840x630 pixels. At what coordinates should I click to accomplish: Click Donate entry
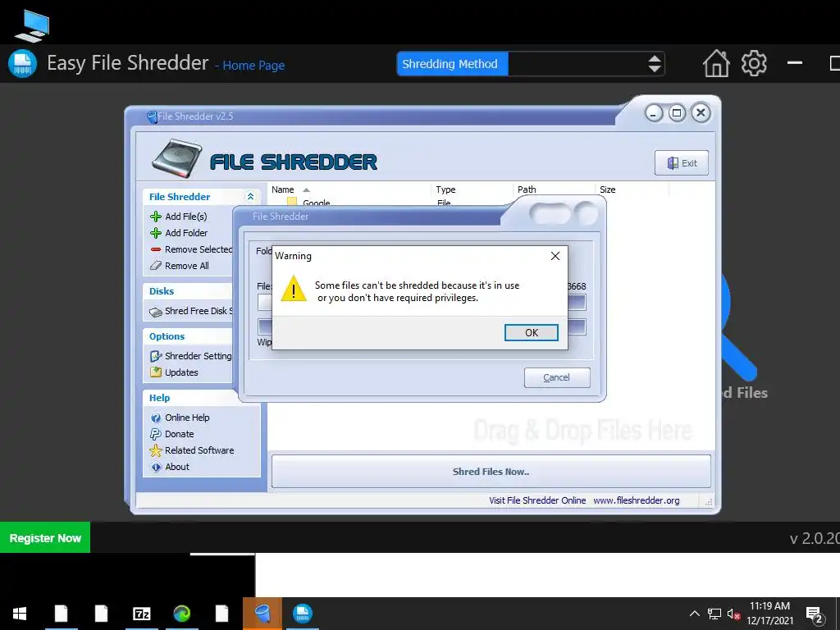coord(172,434)
